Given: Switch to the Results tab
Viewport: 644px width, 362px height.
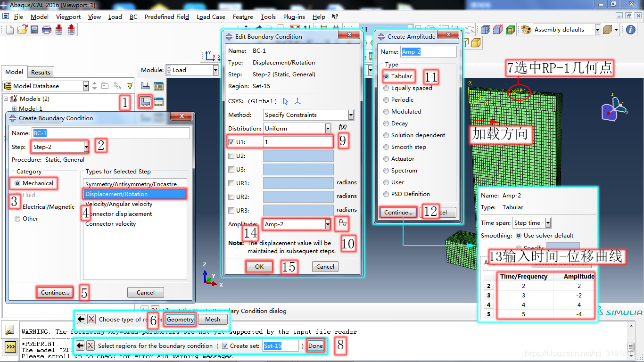Looking at the screenshot, I should (41, 73).
